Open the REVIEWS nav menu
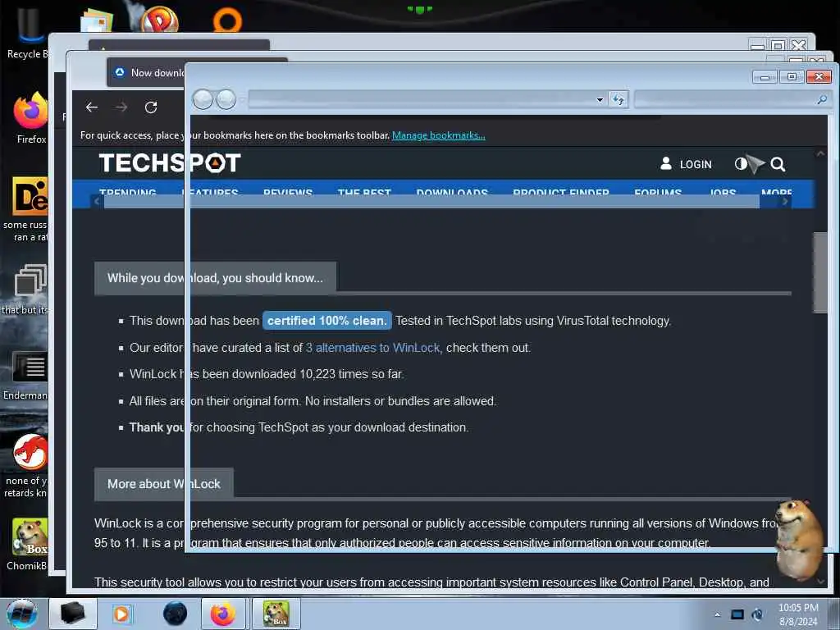This screenshot has height=630, width=840. point(288,191)
